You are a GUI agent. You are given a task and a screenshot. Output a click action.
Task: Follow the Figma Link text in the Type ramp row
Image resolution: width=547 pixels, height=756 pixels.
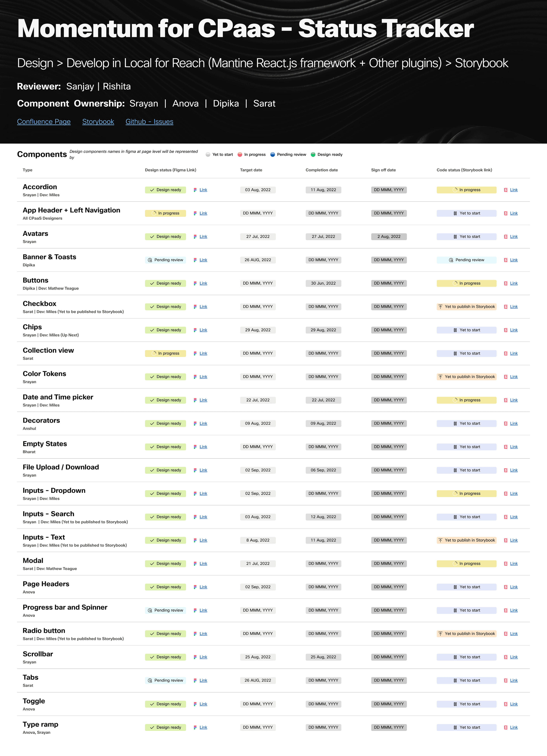tap(203, 727)
